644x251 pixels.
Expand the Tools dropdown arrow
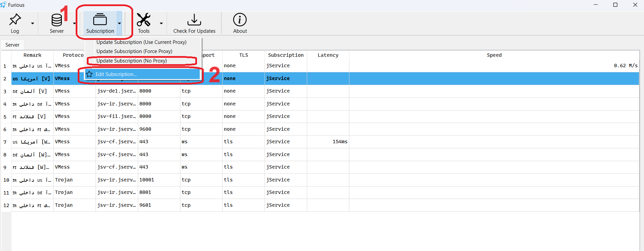pyautogui.click(x=161, y=24)
